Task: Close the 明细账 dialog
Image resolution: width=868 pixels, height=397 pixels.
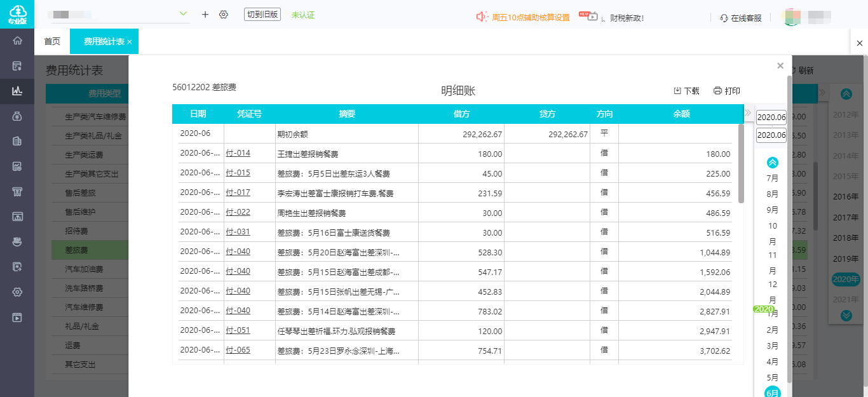Action: coord(780,65)
